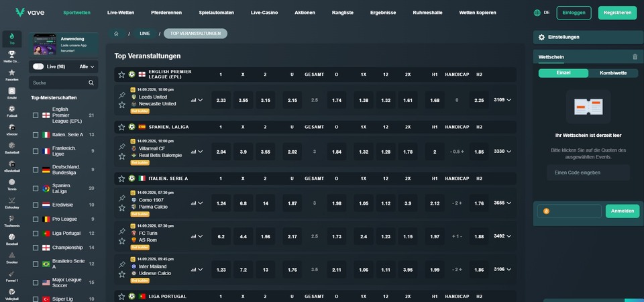Expand 3492 markets for FC Turin
644x302 pixels.
[x=502, y=236]
